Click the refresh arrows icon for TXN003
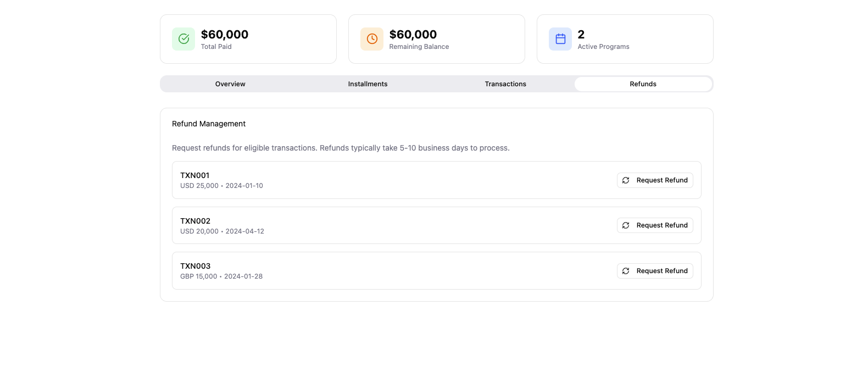The image size is (868, 388). click(x=626, y=271)
